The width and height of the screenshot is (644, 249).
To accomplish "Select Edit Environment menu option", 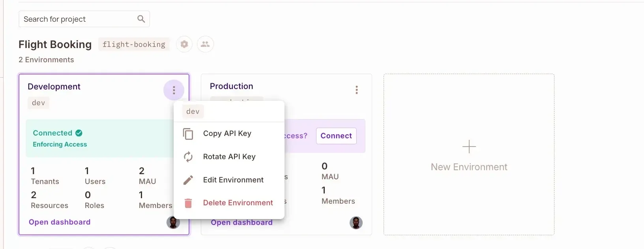I will coord(233,180).
